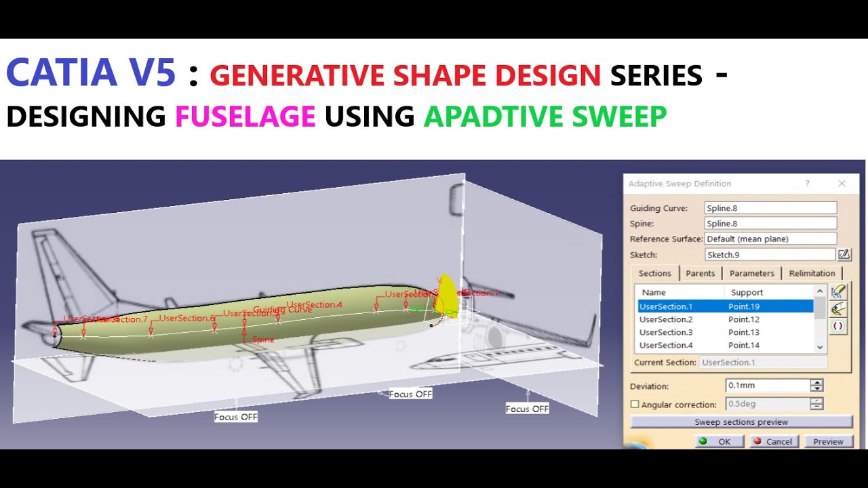Click the OK button
This screenshot has height=488, width=868.
tap(718, 441)
